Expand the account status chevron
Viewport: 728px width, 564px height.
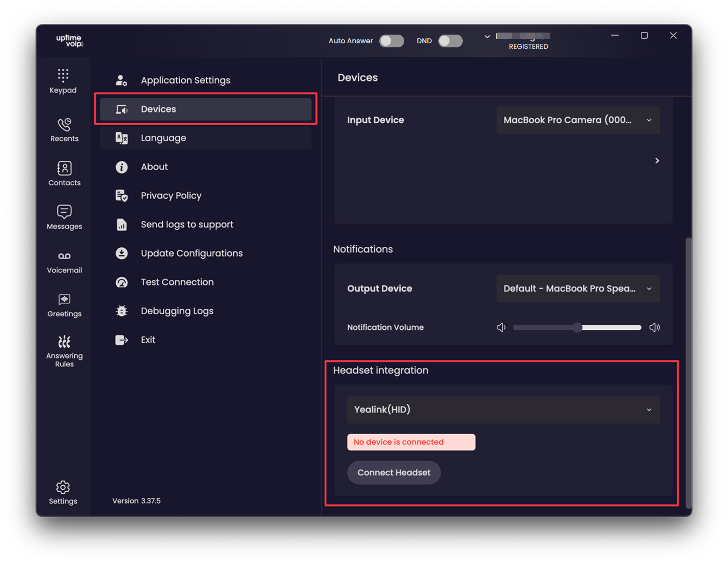[487, 37]
